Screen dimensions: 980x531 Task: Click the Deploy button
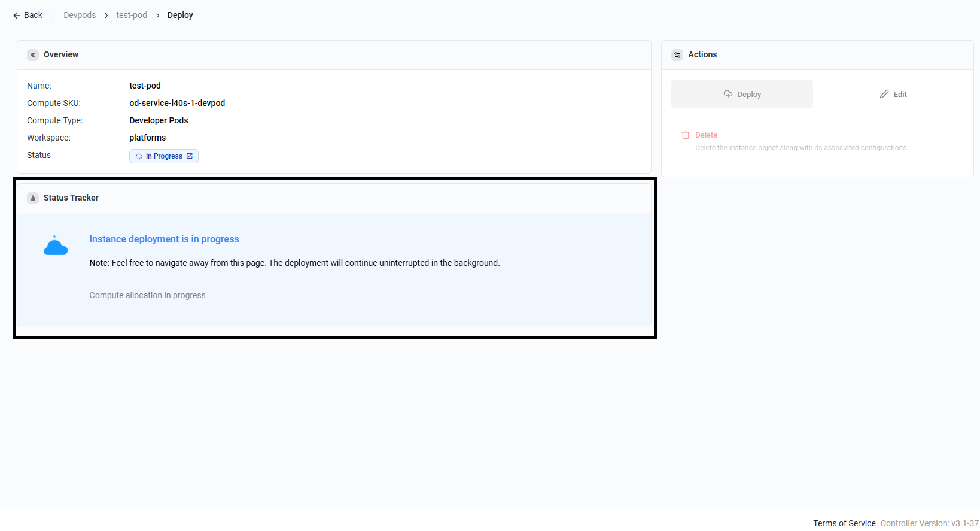click(742, 94)
